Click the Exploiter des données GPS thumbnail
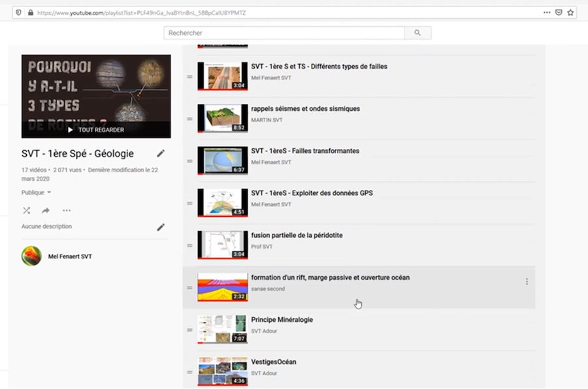Viewport: 588px width, 389px height. tap(223, 203)
